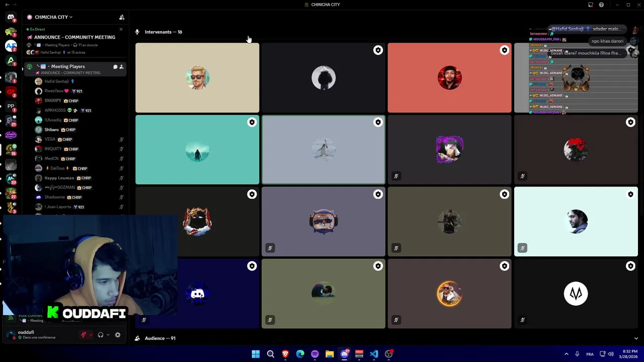The image size is (644, 362).
Task: Click the ANNOUNCE – COMMUNITY MEETING title
Action: (x=74, y=37)
